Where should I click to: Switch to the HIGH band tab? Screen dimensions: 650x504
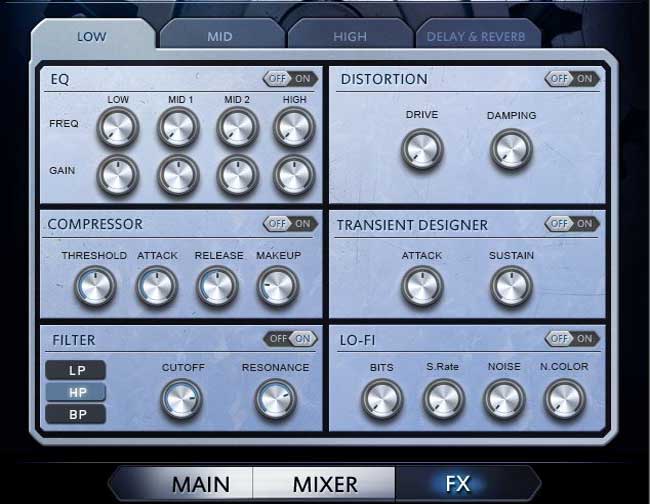coord(350,37)
